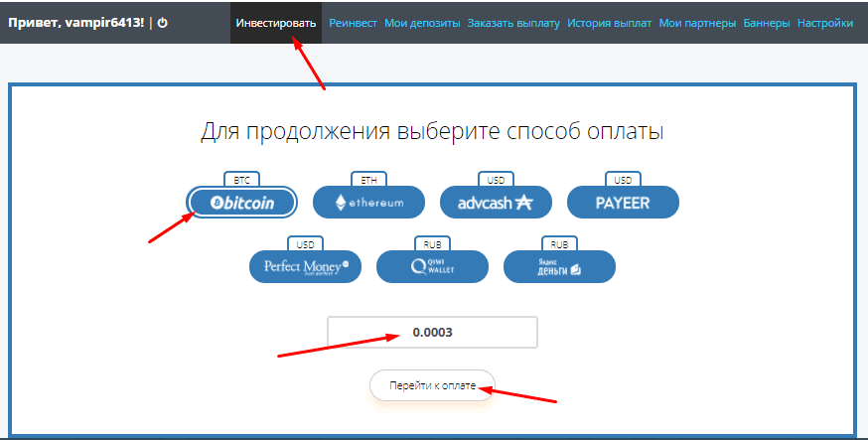Click the power logout icon
This screenshot has height=440, width=868.
coord(162,23)
